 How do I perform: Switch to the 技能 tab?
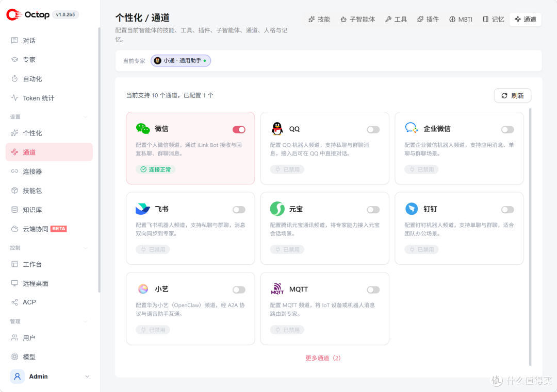pyautogui.click(x=319, y=20)
